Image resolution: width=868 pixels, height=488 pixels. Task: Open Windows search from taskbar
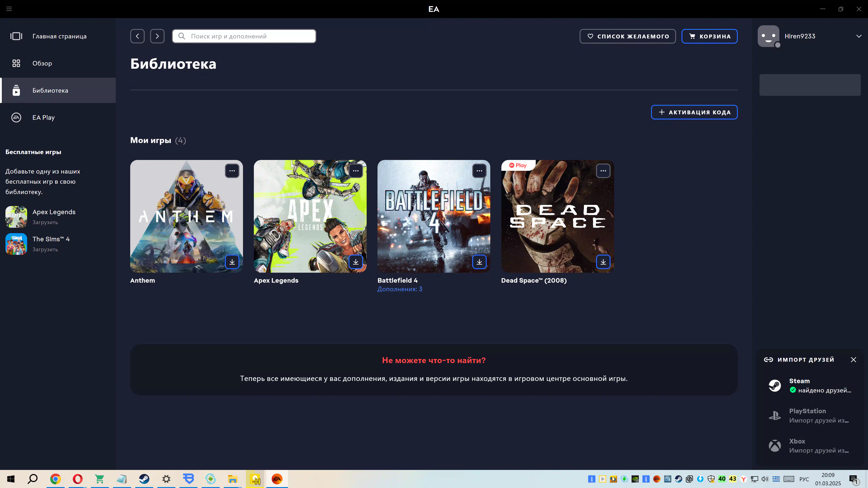pyautogui.click(x=33, y=479)
